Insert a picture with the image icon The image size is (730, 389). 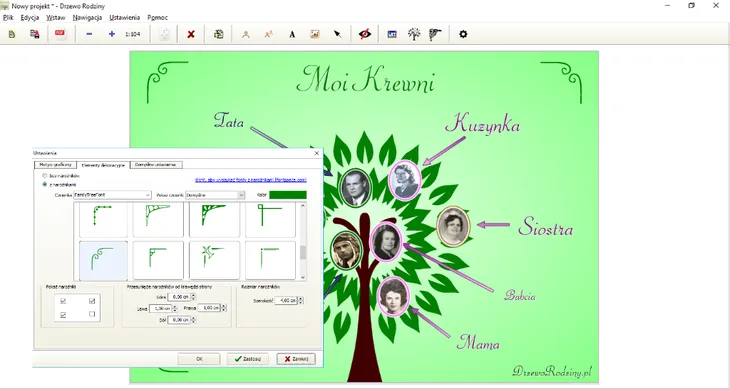point(315,34)
